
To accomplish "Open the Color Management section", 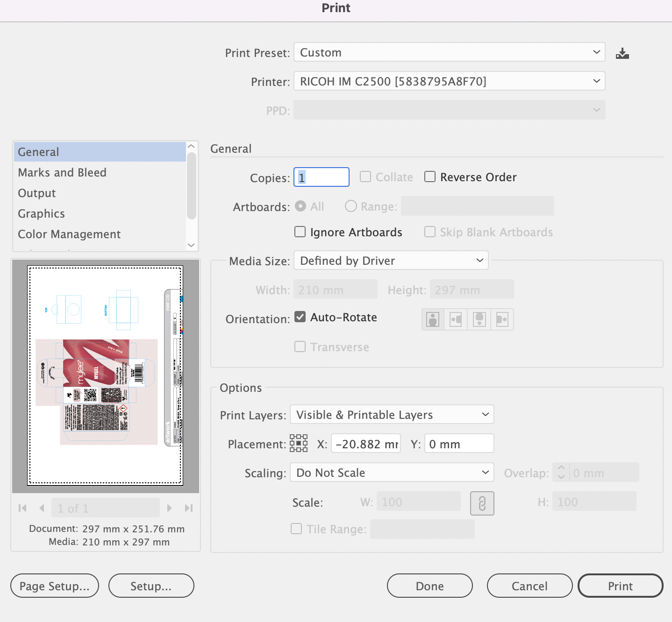I will [x=69, y=234].
